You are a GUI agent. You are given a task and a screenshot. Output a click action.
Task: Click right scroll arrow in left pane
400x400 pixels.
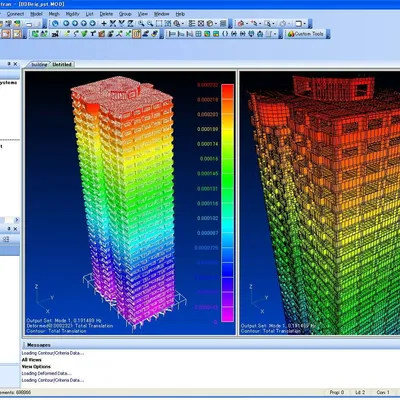coord(17,220)
